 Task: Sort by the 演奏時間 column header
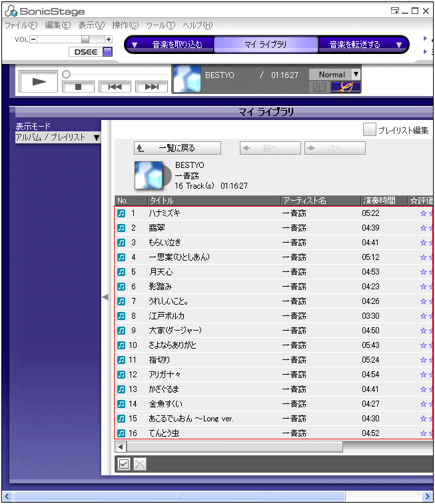click(x=384, y=201)
